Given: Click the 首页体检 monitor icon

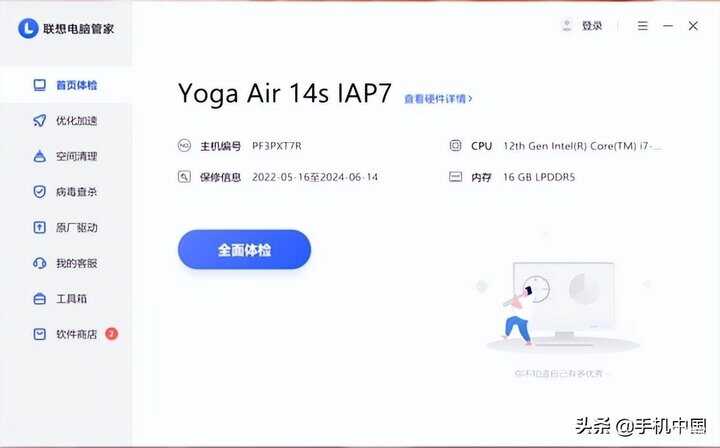Looking at the screenshot, I should pyautogui.click(x=39, y=85).
